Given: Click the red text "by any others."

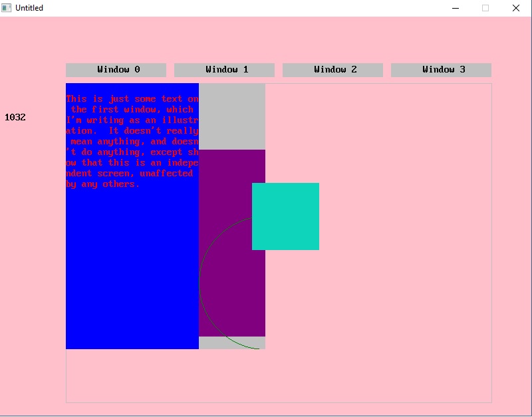Looking at the screenshot, I should pyautogui.click(x=103, y=184).
